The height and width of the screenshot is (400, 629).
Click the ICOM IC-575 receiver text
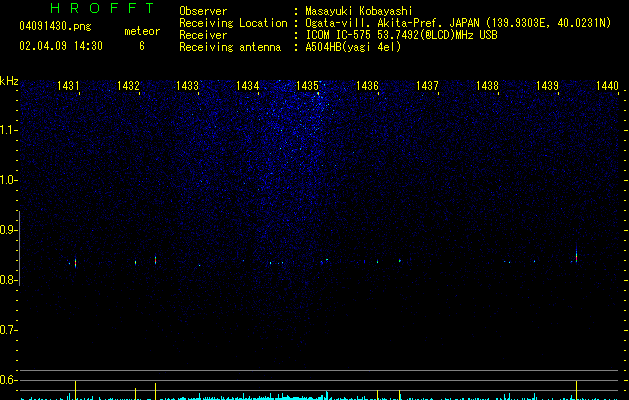point(402,35)
